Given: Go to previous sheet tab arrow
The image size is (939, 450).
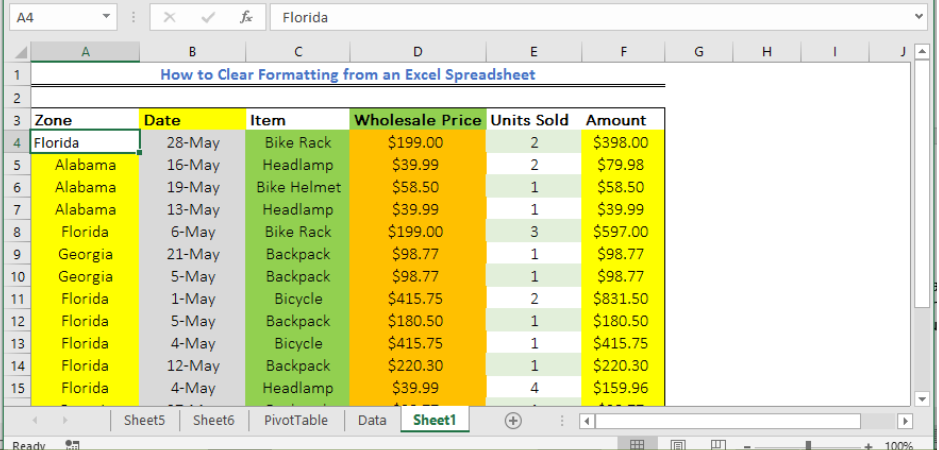Looking at the screenshot, I should pyautogui.click(x=35, y=421).
